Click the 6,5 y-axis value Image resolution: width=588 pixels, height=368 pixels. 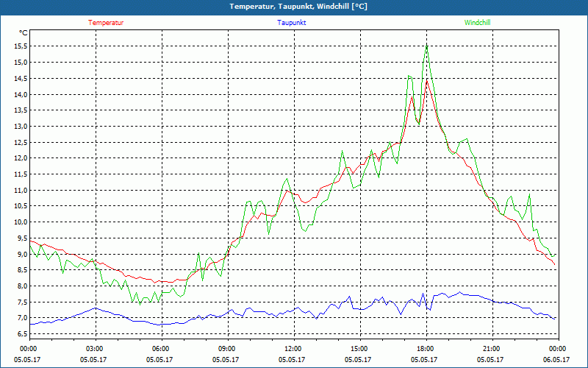coord(22,334)
